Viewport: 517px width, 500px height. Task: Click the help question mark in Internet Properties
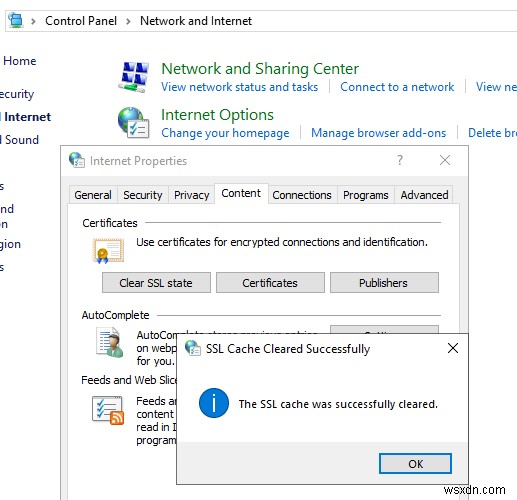coord(400,160)
